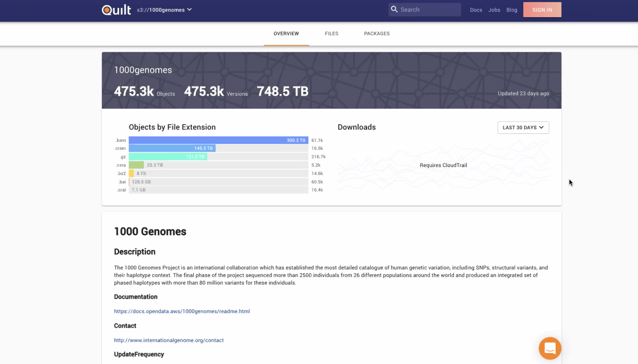
Task: Click the 1000genomes bucket title
Action: pyautogui.click(x=143, y=70)
